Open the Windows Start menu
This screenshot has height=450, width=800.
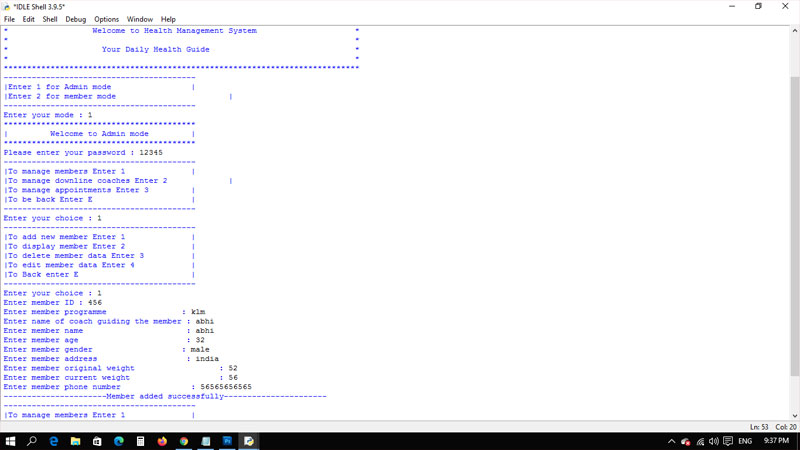point(10,441)
